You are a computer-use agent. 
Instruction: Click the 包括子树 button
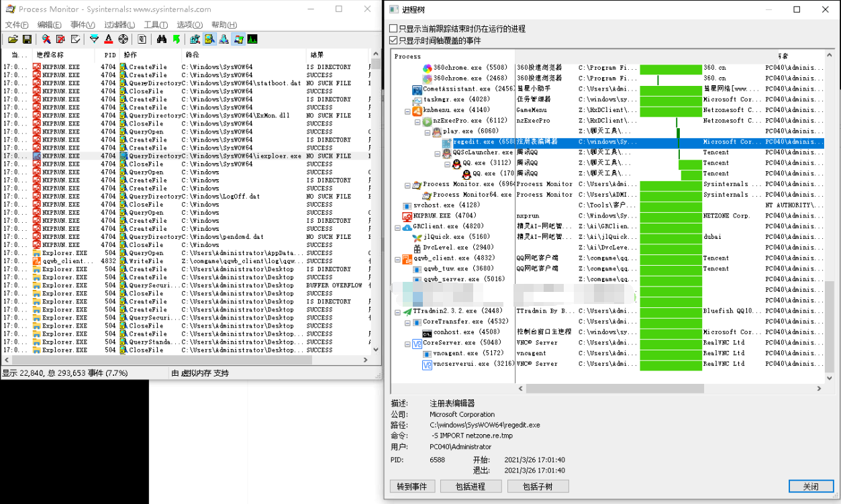pyautogui.click(x=538, y=487)
